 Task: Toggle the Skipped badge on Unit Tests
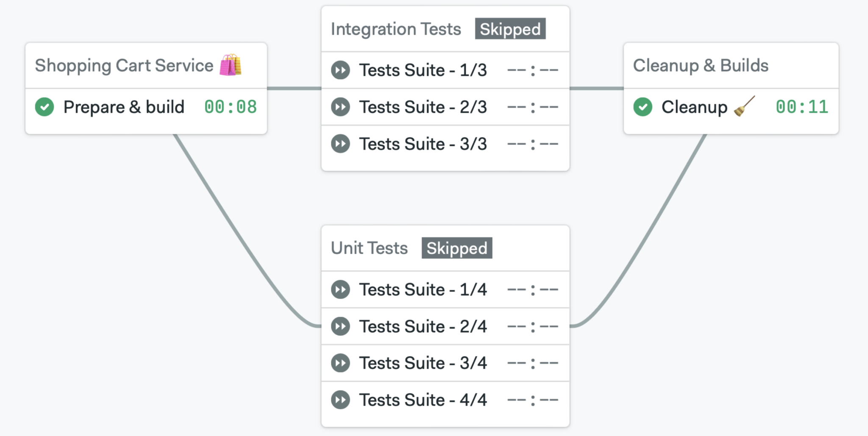[456, 248]
